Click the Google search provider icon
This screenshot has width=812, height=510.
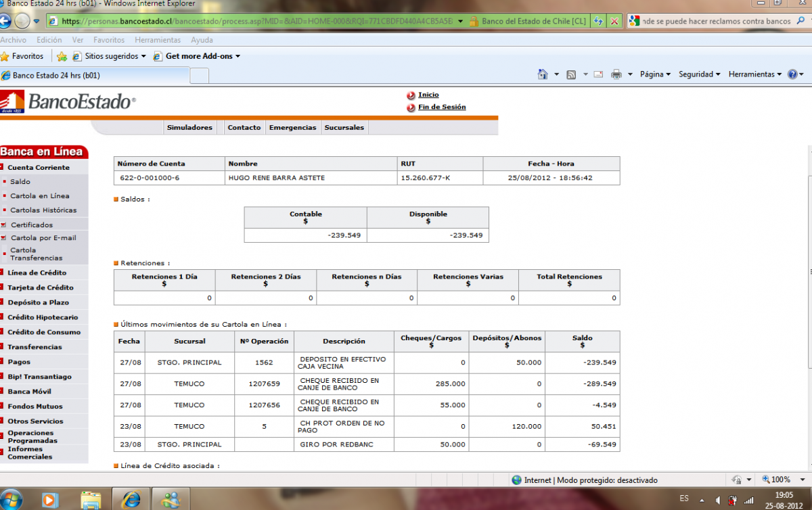click(x=634, y=21)
